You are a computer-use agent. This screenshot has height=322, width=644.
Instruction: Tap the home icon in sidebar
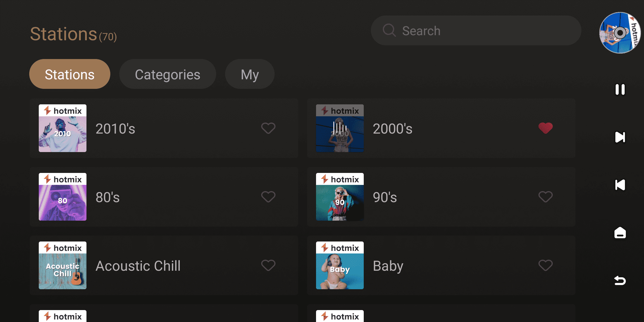pyautogui.click(x=620, y=233)
